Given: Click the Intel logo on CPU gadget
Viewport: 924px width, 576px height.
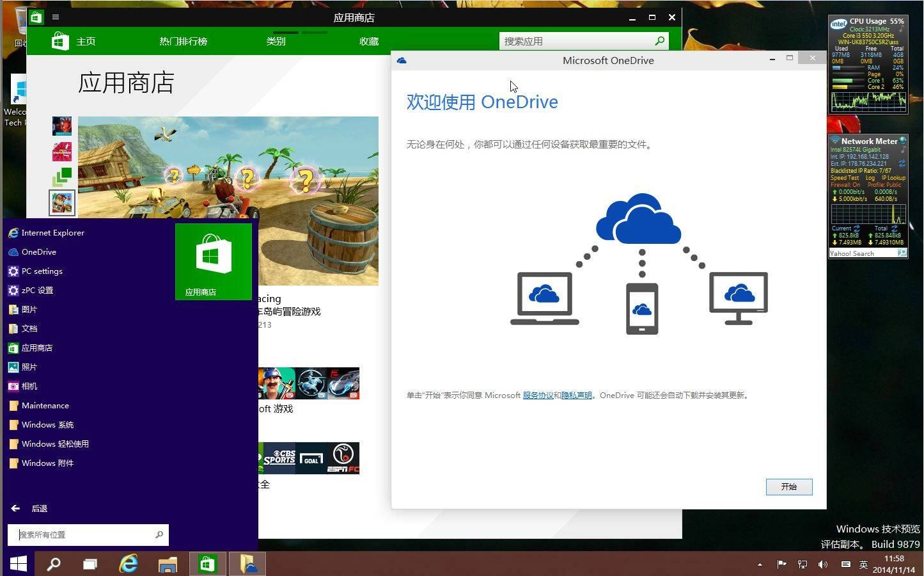Looking at the screenshot, I should (838, 24).
